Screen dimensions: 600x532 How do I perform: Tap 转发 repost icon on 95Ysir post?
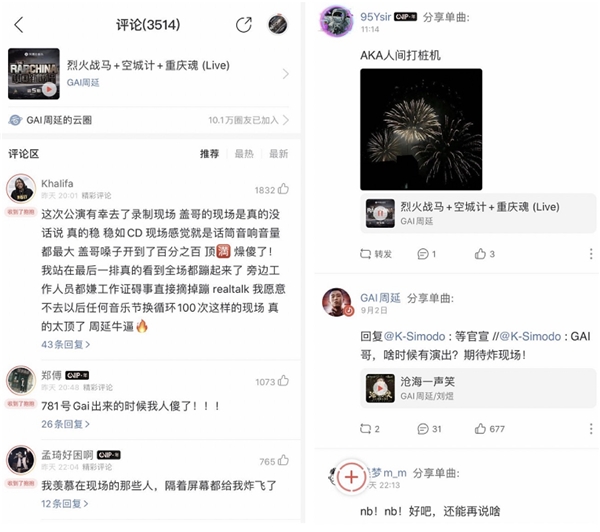click(376, 254)
